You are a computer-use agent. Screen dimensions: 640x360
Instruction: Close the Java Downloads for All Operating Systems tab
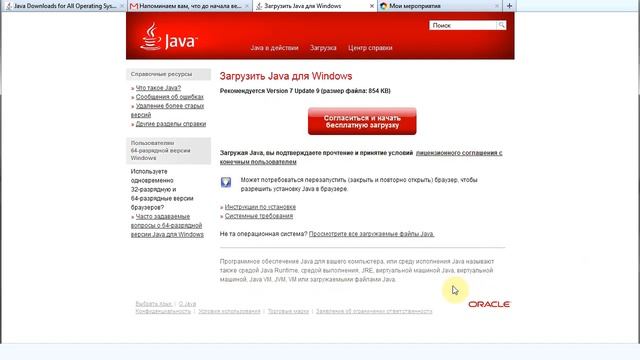coord(122,6)
